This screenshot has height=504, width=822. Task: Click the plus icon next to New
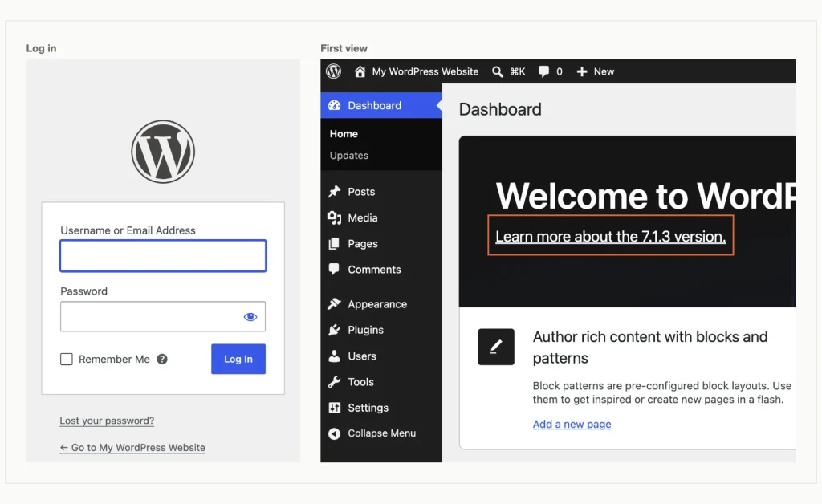pos(581,71)
